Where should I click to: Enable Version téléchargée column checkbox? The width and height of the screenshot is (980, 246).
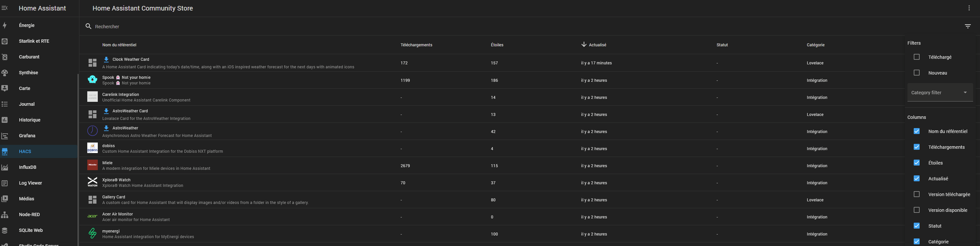coord(916,194)
